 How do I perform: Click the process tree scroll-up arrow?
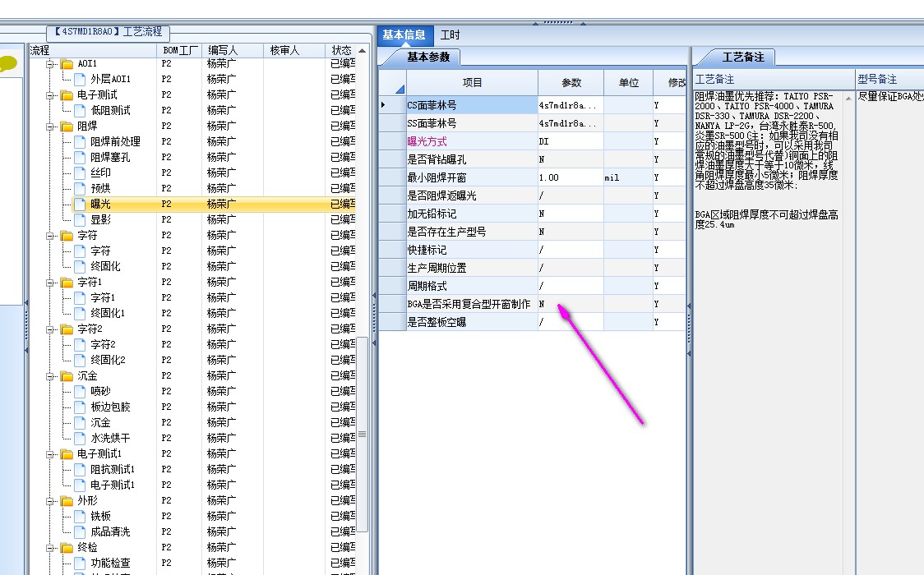(x=363, y=51)
